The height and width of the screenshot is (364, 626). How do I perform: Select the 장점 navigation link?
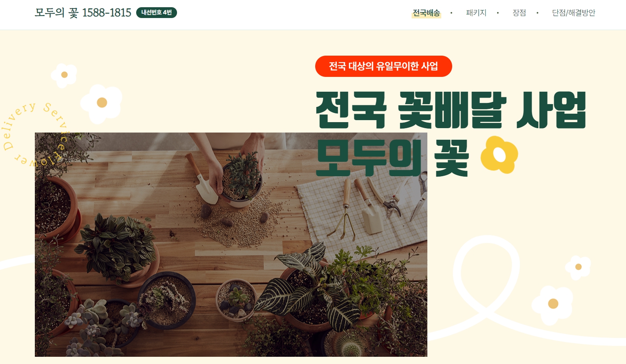tap(519, 13)
